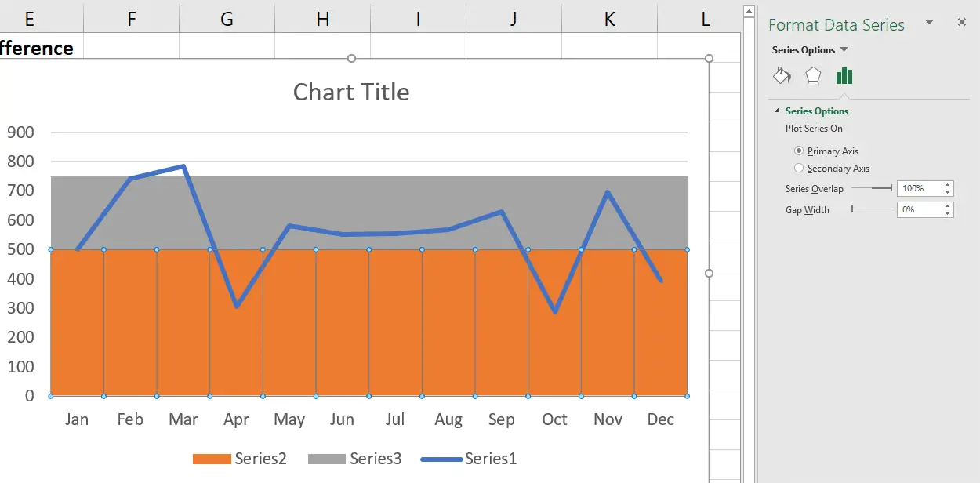
Task: Select the Fill & Line paint bucket icon
Action: [782, 75]
